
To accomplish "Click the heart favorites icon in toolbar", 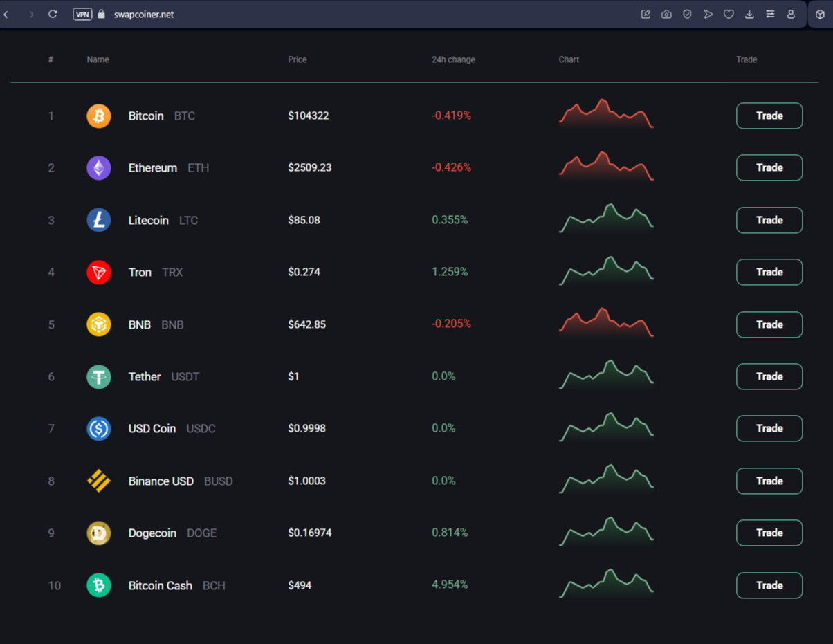I will pyautogui.click(x=729, y=14).
